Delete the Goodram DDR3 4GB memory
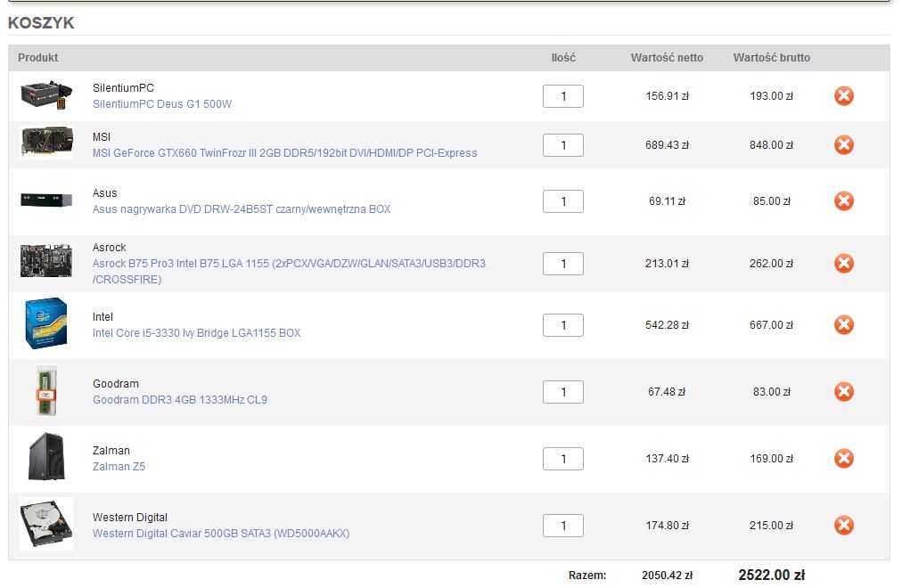Screen dimensions: 902x588 (x=843, y=392)
